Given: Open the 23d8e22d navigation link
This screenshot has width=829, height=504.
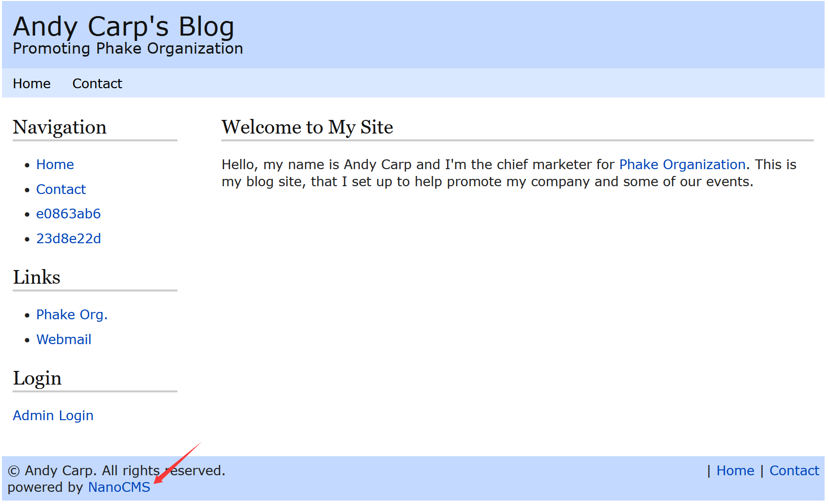Looking at the screenshot, I should click(x=69, y=239).
